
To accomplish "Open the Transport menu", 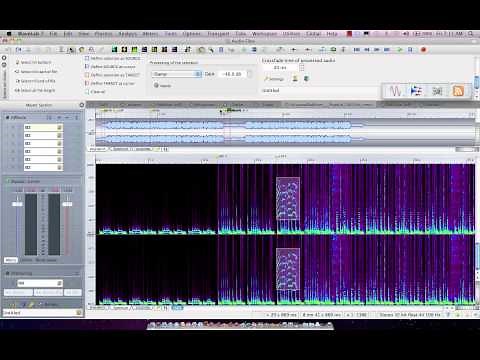I will pyautogui.click(x=218, y=34).
